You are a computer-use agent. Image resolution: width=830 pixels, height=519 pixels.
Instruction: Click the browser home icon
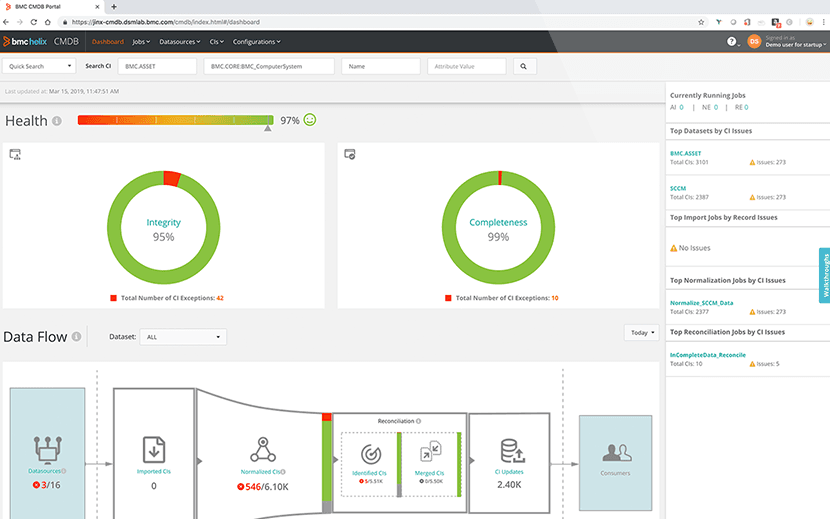pos(48,22)
